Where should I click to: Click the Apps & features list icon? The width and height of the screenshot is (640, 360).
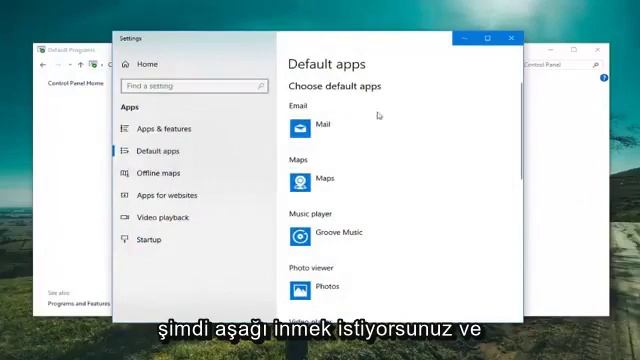tap(124, 129)
